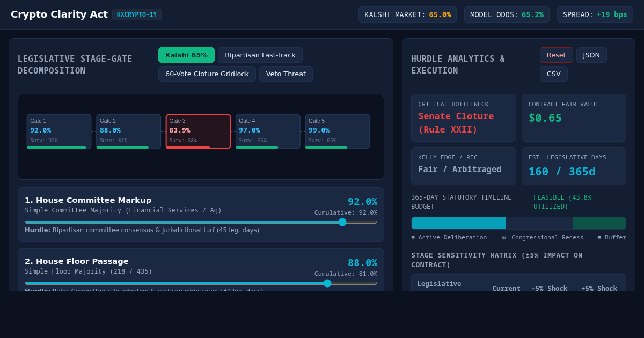Click the Cumulative: 81.0% value
Image resolution: width=644 pixels, height=338 pixels.
(x=346, y=274)
